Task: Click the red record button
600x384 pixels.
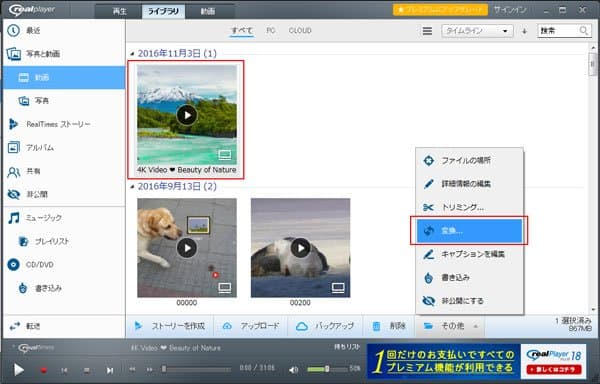Action: (44, 370)
